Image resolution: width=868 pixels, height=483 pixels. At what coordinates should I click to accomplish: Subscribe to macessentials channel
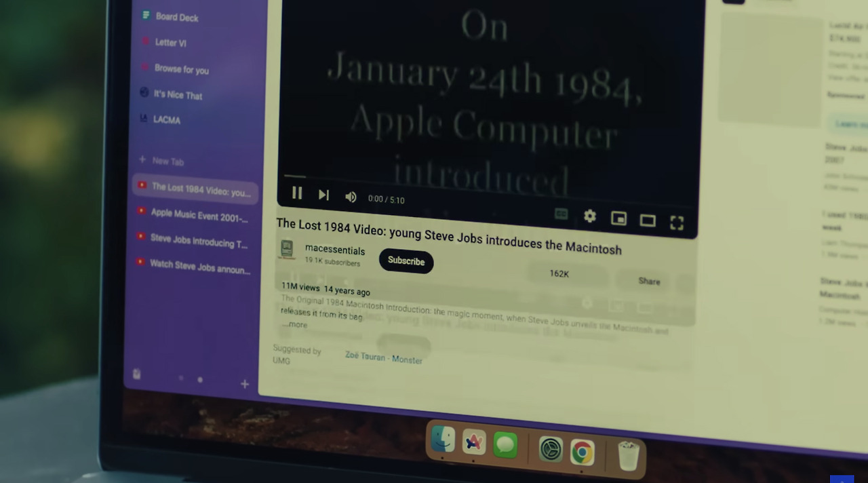[x=406, y=261]
